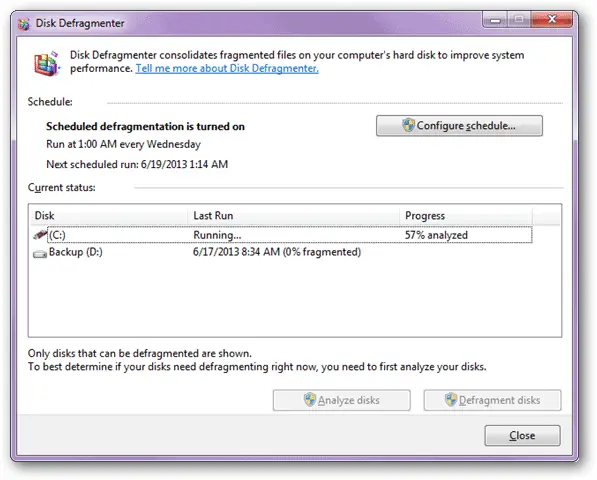Open Tell me more about Disk Defragmenter link
This screenshot has height=480, width=597.
(x=227, y=69)
